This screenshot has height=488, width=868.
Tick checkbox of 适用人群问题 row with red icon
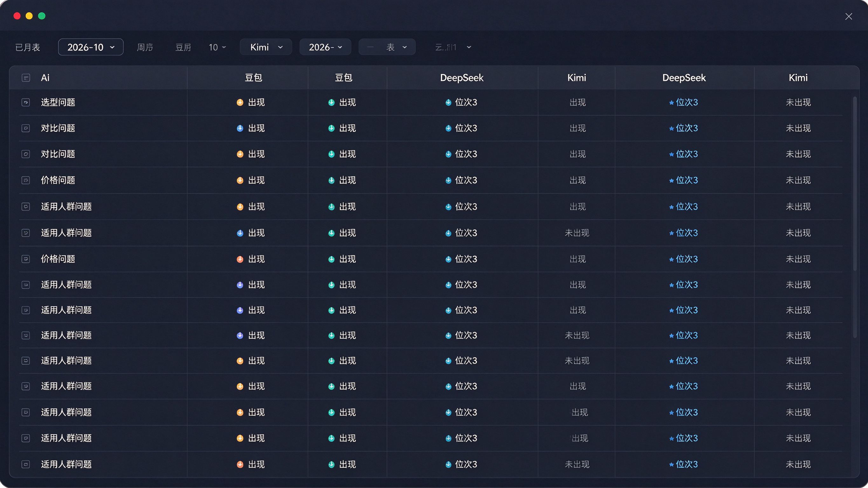26,464
